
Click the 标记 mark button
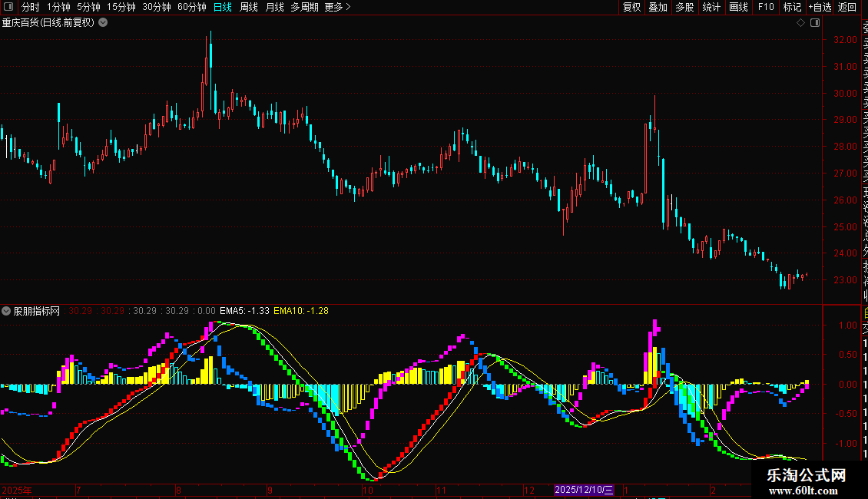[x=792, y=7]
